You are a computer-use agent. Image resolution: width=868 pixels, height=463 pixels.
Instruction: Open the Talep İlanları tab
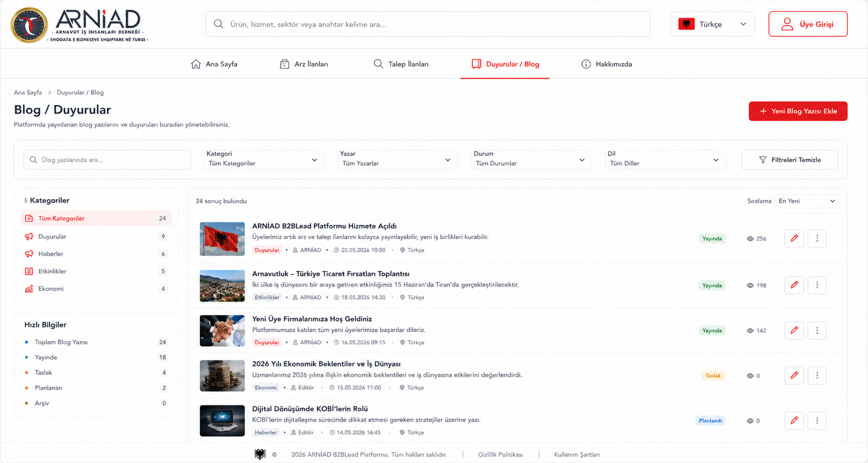[401, 64]
